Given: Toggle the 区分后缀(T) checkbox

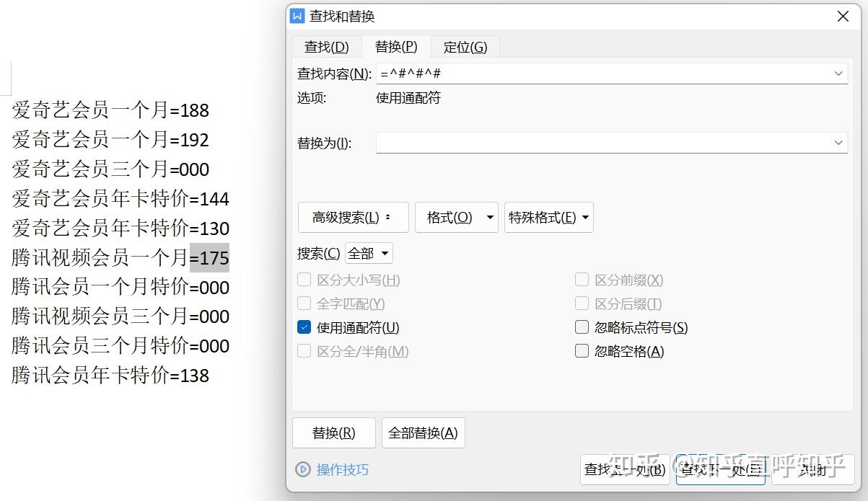Looking at the screenshot, I should (x=582, y=303).
